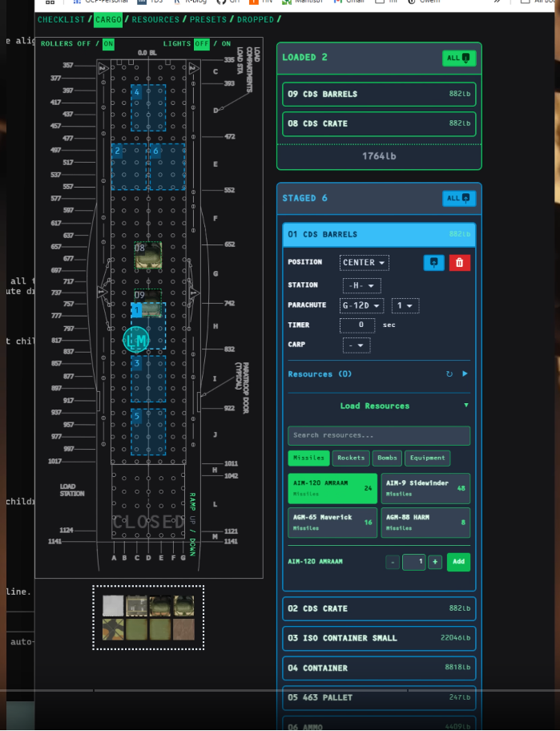Switch rollers to ON
The image size is (560, 731).
[108, 44]
